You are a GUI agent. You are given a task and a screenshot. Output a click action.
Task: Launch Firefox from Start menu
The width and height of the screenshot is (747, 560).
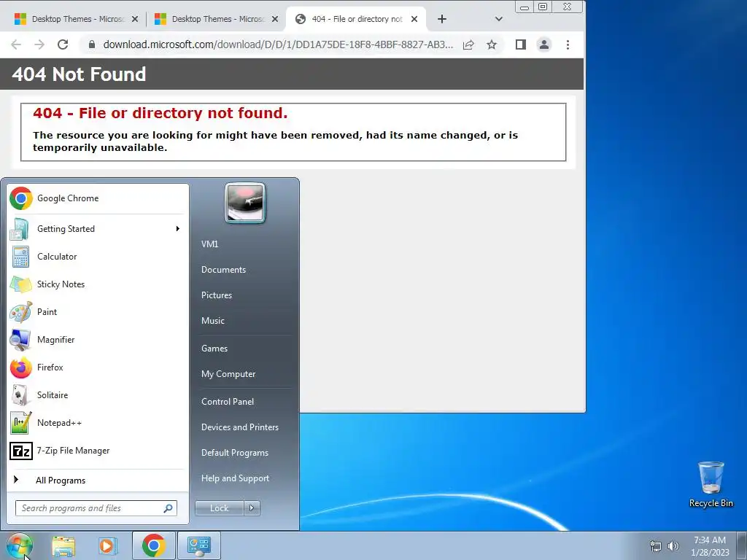coord(98,367)
